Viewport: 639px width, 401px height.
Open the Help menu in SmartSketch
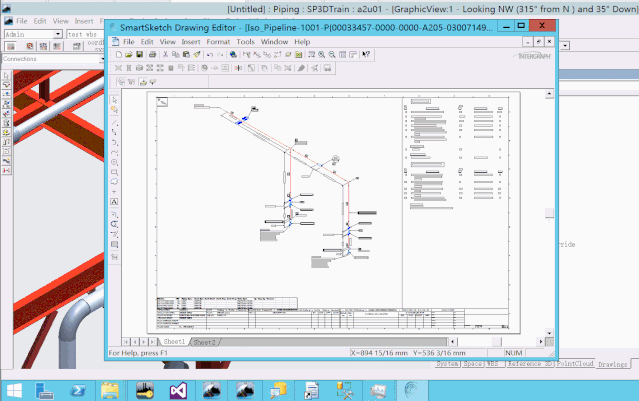(x=302, y=42)
